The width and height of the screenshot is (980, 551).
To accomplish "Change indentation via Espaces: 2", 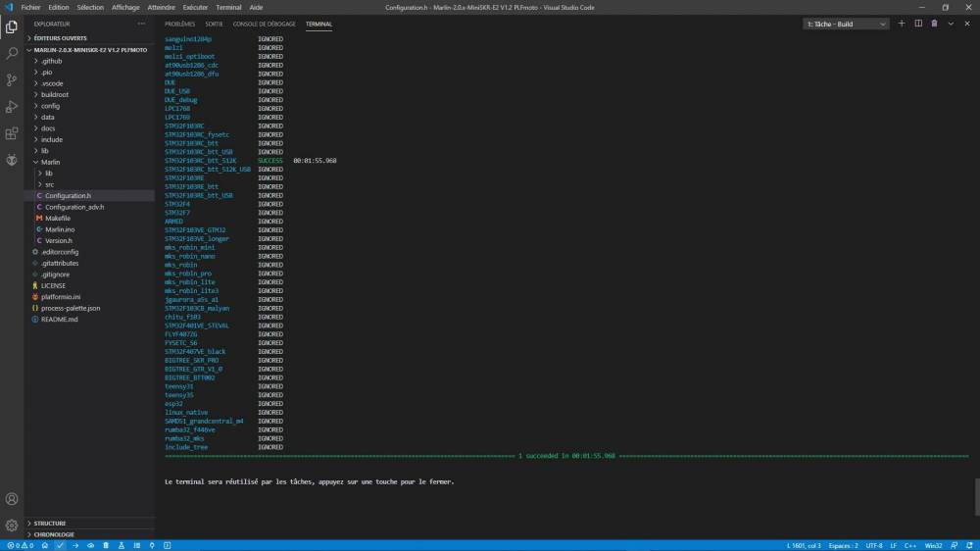I will click(843, 545).
